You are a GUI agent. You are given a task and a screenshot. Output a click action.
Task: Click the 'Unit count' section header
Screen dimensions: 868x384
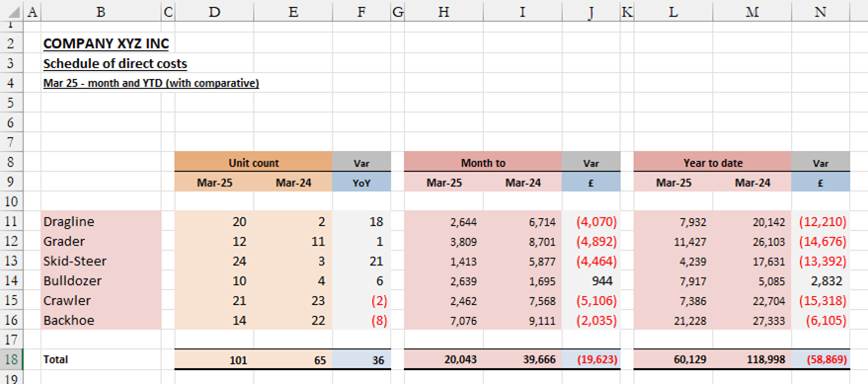click(x=254, y=163)
